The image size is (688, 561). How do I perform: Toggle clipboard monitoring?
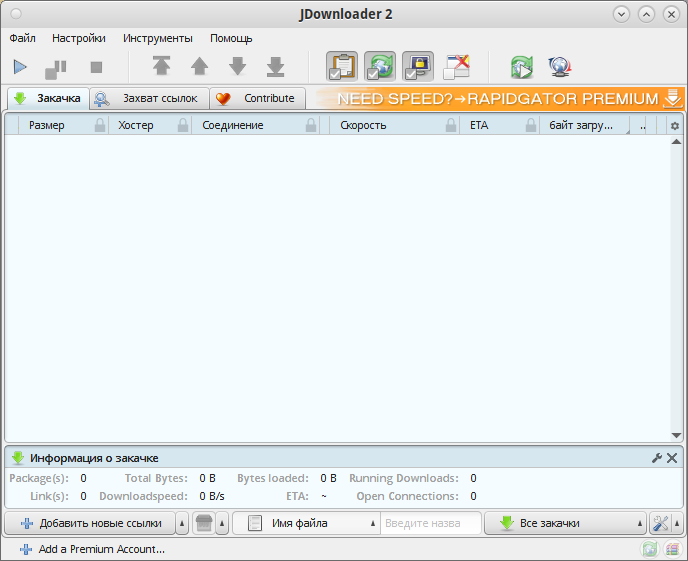coord(342,67)
